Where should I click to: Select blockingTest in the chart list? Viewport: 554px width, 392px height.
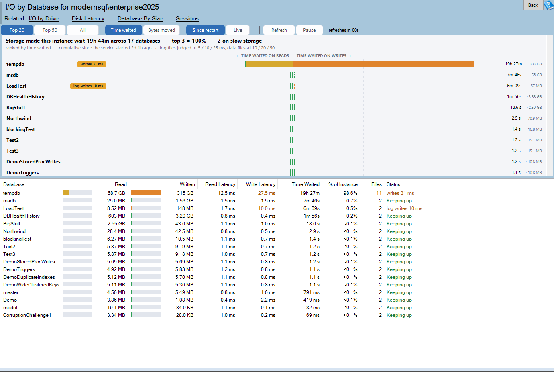(x=20, y=129)
